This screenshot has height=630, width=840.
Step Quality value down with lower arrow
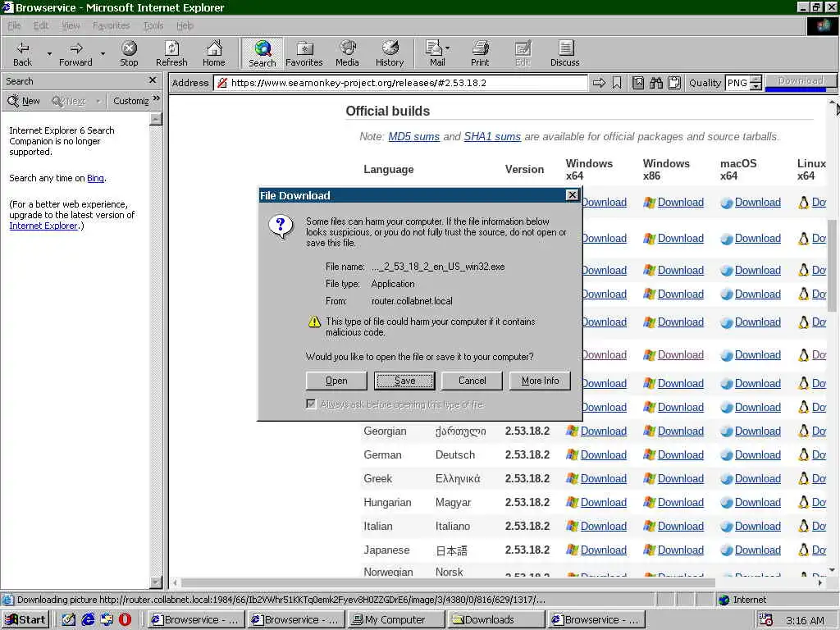[x=756, y=87]
